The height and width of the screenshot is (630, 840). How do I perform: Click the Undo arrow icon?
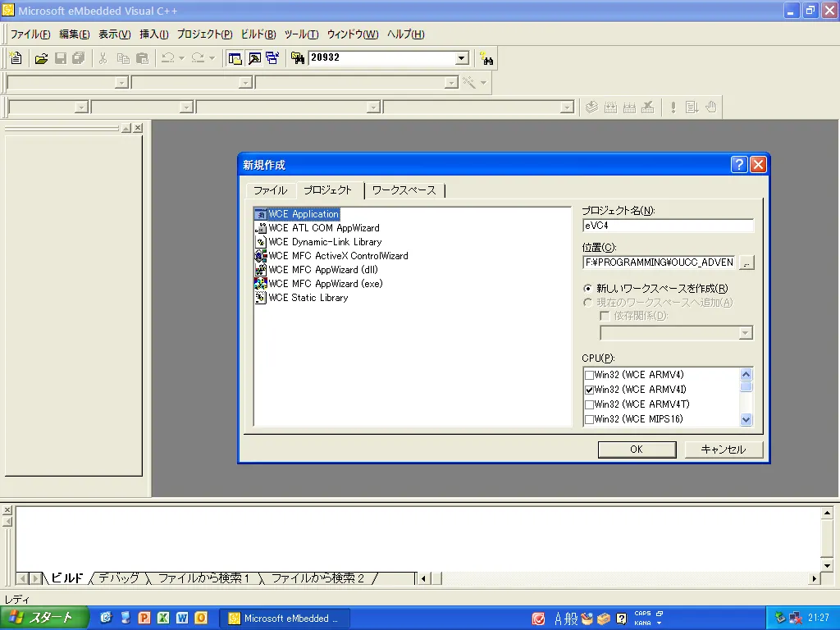click(x=168, y=58)
